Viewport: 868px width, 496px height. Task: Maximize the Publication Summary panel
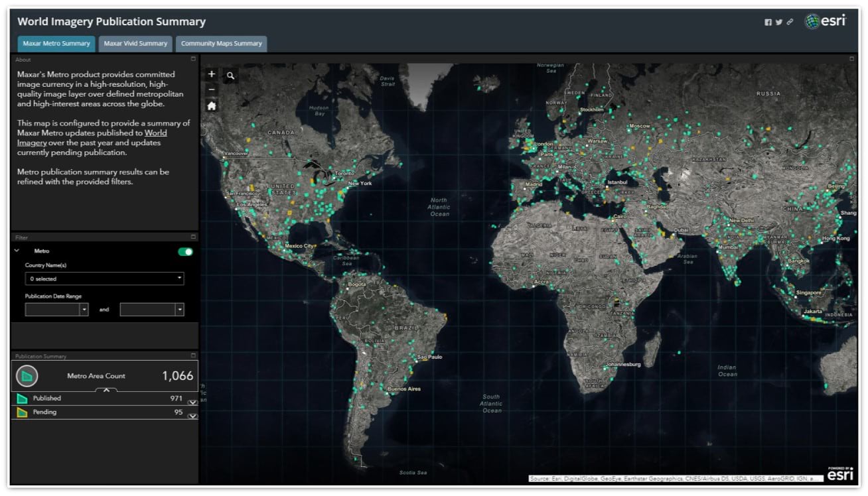coord(193,356)
